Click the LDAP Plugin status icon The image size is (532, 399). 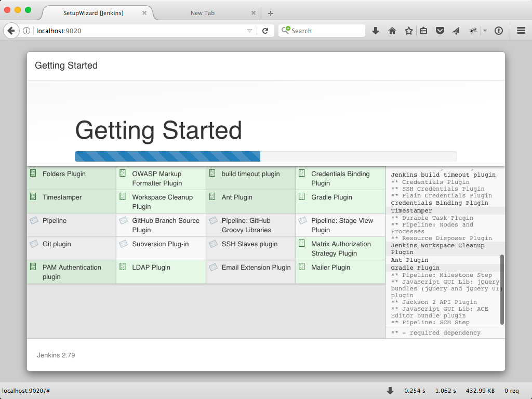[123, 267]
